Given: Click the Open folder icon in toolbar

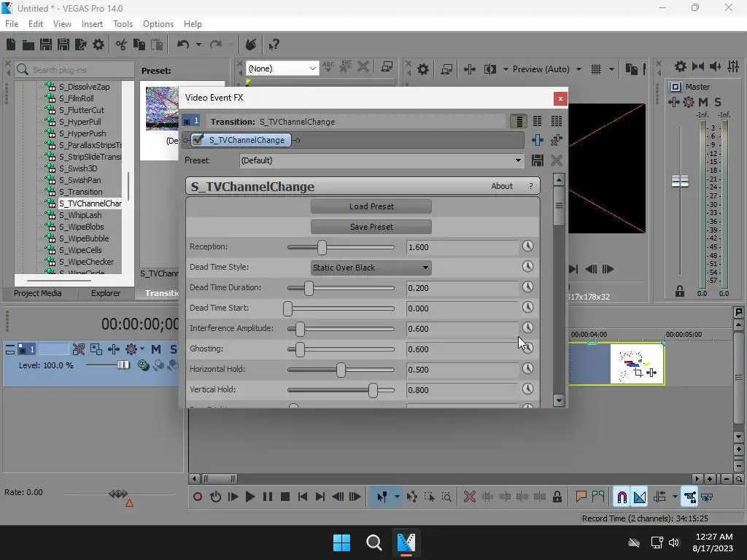Looking at the screenshot, I should tap(28, 44).
